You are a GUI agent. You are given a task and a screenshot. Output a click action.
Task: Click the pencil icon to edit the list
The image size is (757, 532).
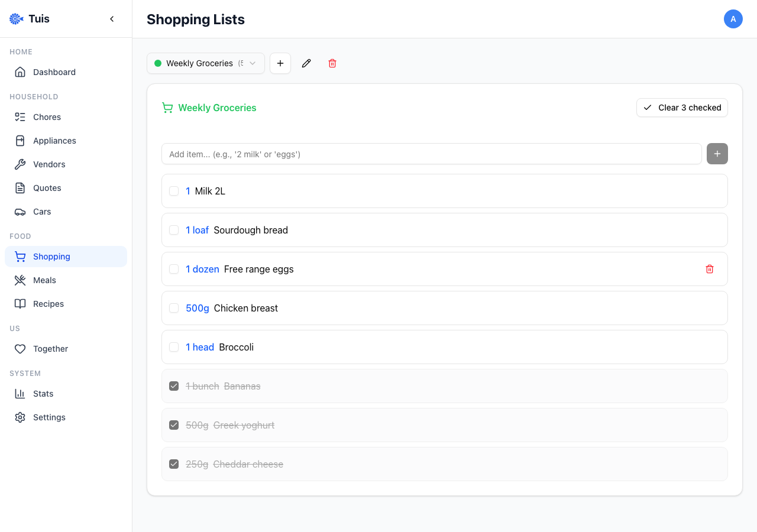pos(306,63)
